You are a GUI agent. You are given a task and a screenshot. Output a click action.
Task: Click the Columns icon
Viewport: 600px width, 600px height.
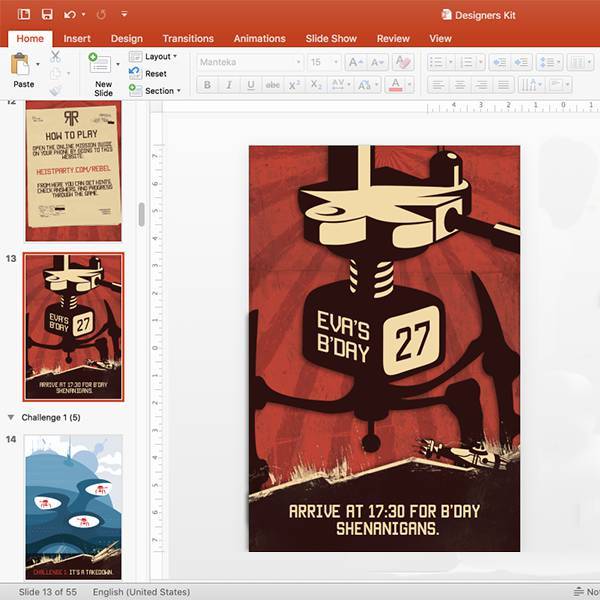pos(580,62)
